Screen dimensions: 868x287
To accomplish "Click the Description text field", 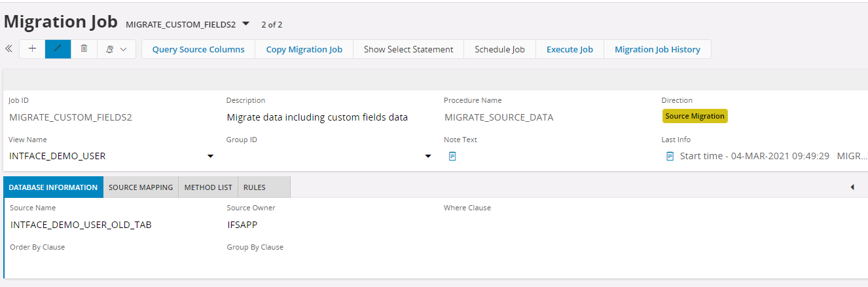I will (317, 117).
